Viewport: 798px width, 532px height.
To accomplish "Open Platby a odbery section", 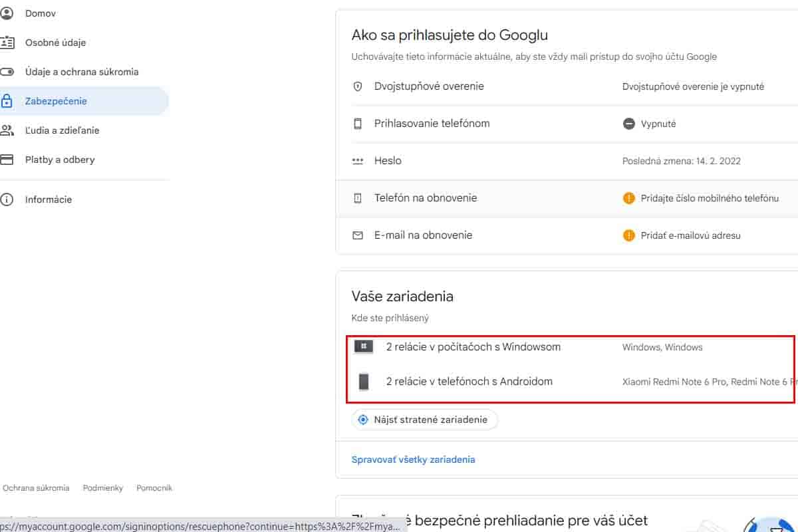I will [84, 160].
